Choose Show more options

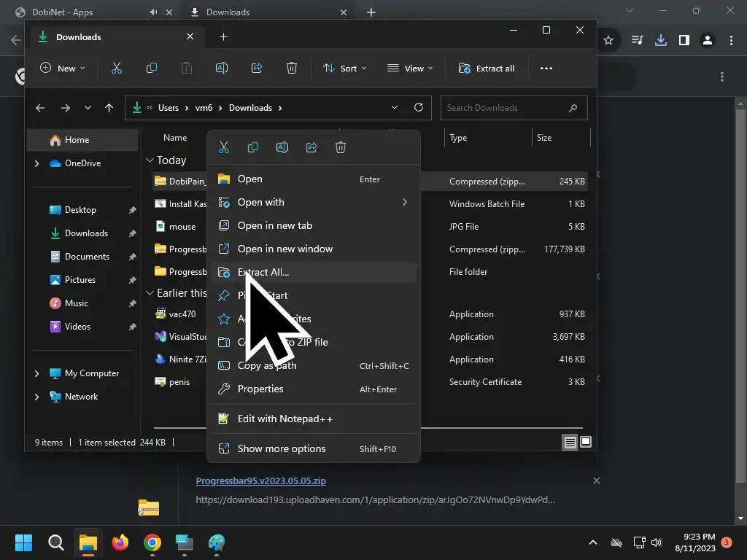(314, 449)
